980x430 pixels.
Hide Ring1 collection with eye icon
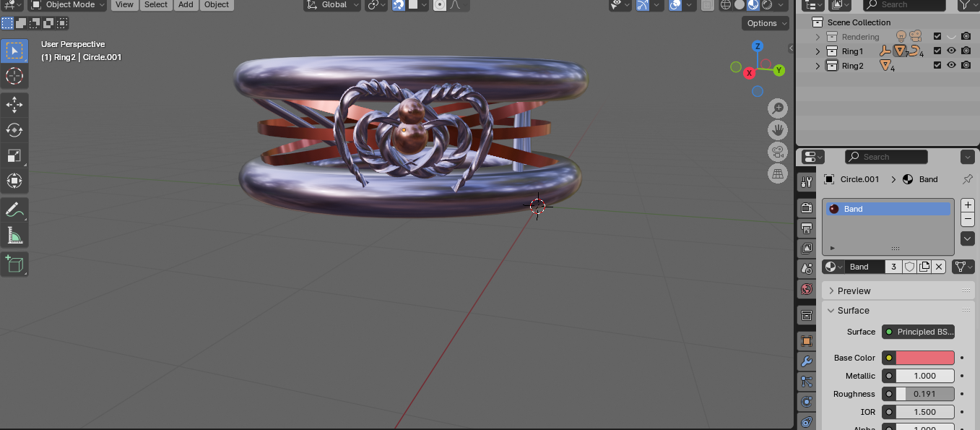(952, 51)
